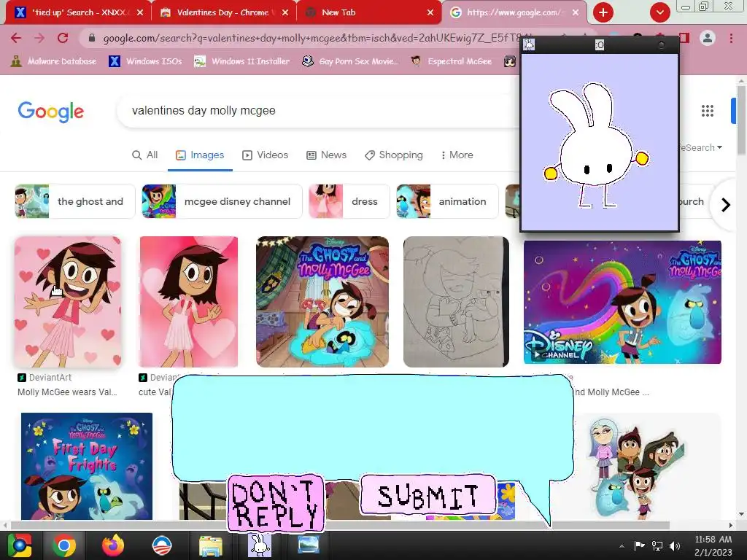747x560 pixels.
Task: Open the character group image thumbnail
Action: (x=638, y=466)
